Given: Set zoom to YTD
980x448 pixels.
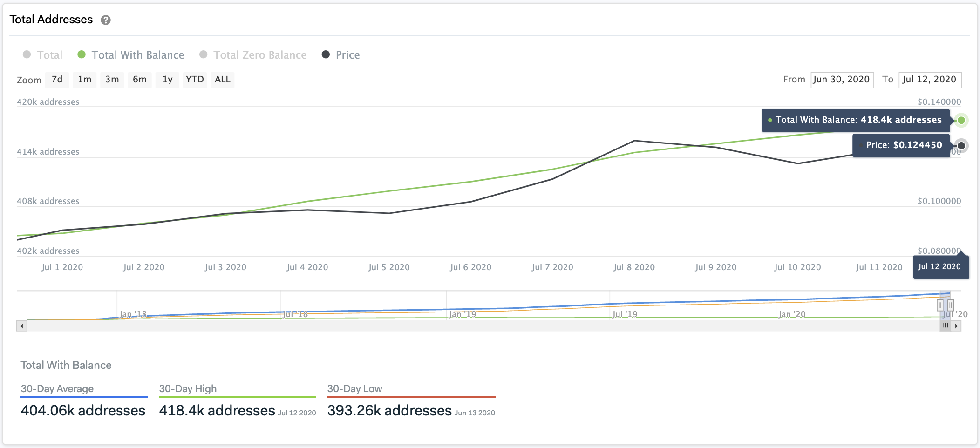Looking at the screenshot, I should tap(195, 80).
